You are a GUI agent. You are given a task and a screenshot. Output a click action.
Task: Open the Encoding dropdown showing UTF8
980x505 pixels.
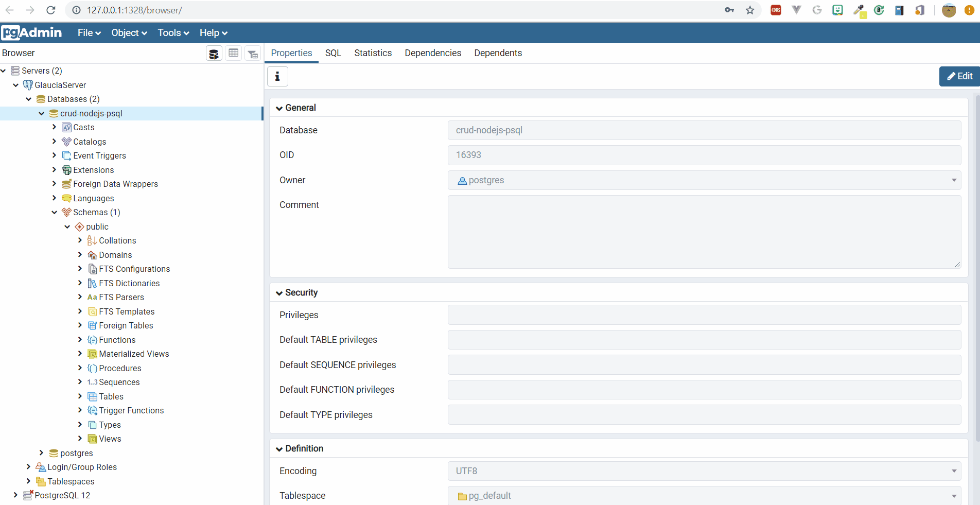click(x=954, y=471)
